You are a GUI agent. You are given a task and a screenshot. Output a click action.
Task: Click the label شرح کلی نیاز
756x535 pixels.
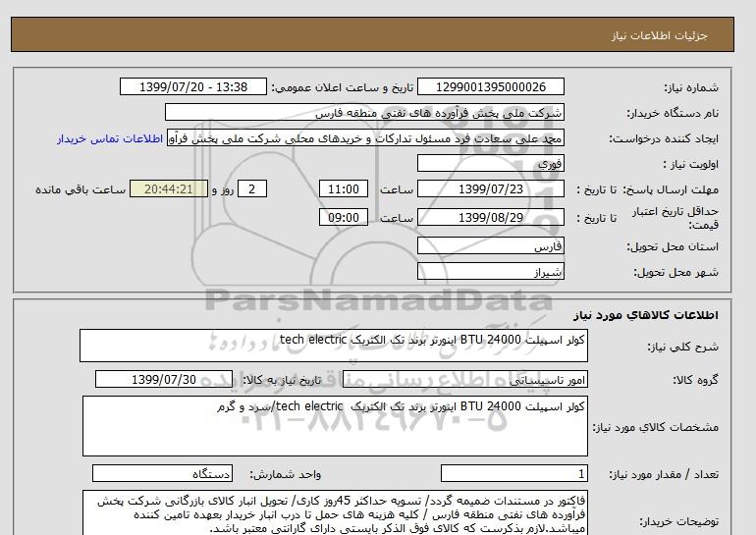(682, 347)
